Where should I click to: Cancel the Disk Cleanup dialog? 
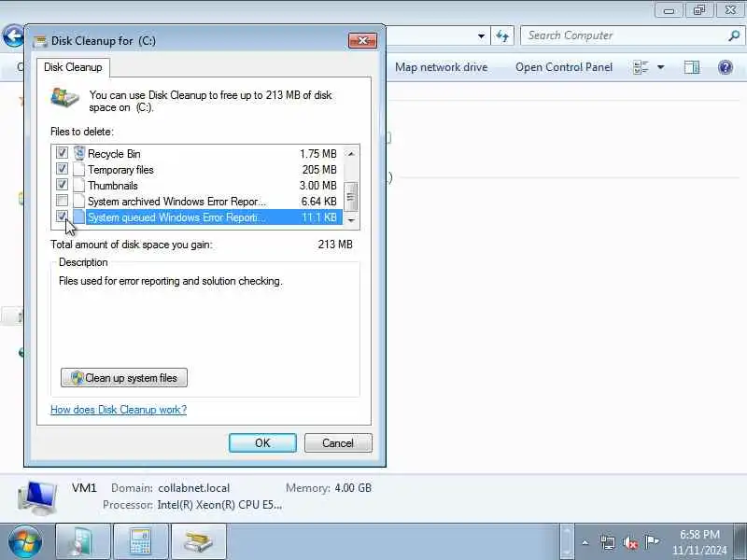coord(338,442)
